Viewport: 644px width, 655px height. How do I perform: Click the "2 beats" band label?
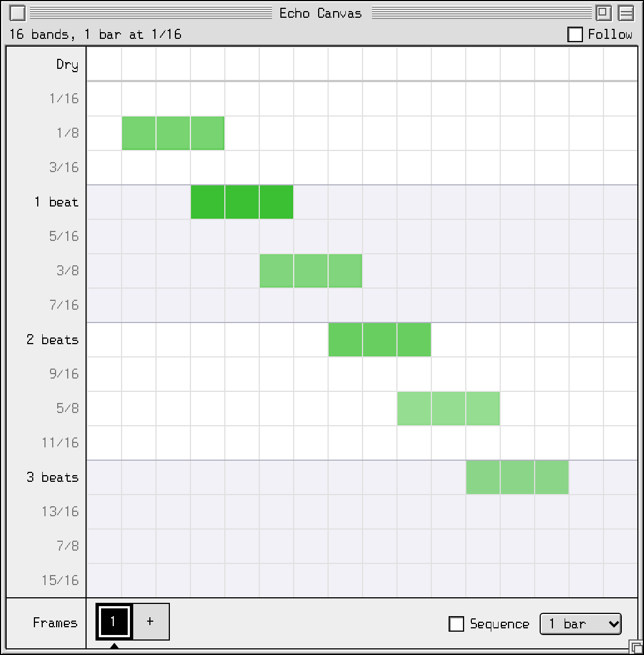click(x=53, y=340)
